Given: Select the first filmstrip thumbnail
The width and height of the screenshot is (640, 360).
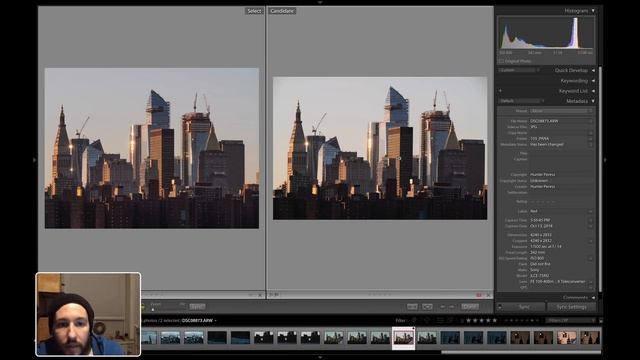Looking at the screenshot, I should click(149, 338).
